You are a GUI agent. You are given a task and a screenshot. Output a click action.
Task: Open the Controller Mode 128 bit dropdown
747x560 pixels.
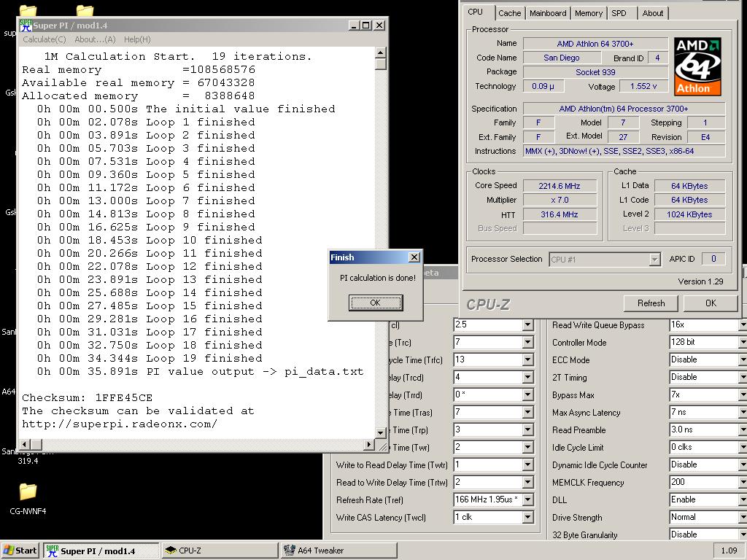coord(743,343)
